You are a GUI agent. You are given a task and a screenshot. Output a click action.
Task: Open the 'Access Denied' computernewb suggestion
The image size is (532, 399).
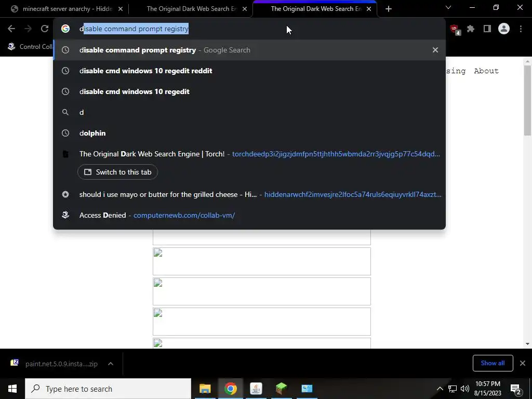[249, 215]
